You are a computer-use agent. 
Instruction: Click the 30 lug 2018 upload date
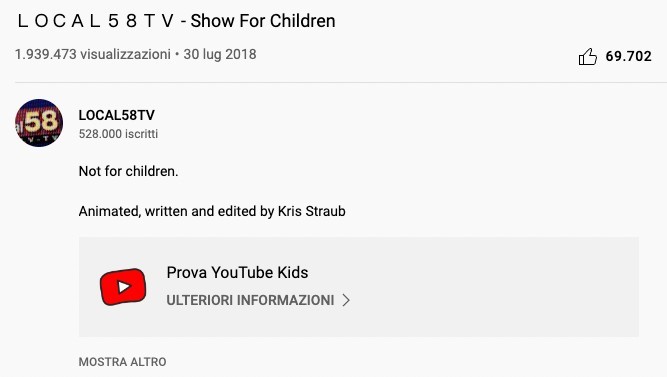(x=220, y=54)
